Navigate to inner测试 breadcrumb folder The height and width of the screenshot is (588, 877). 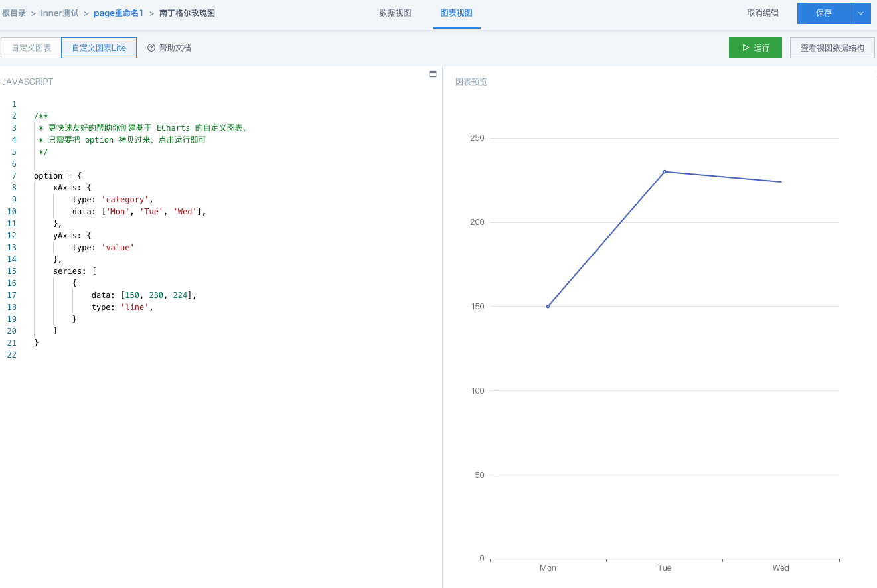coord(60,13)
